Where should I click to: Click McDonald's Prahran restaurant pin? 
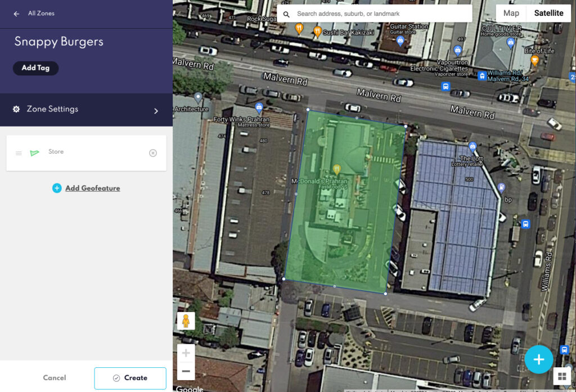tap(337, 169)
